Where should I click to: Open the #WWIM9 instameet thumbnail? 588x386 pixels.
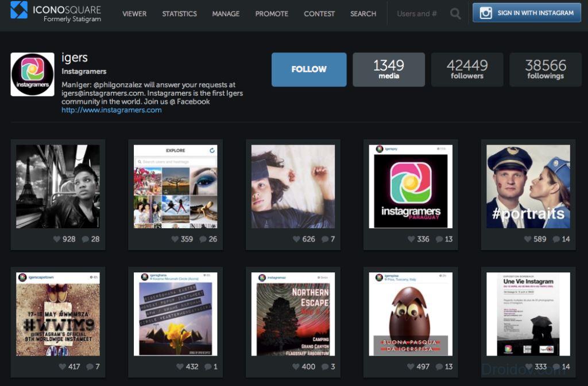(x=58, y=314)
